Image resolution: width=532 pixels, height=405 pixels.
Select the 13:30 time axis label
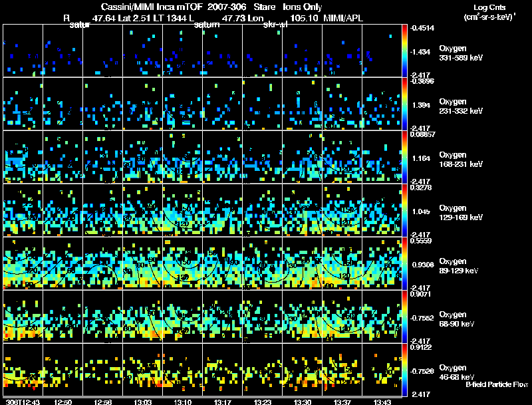pyautogui.click(x=303, y=402)
